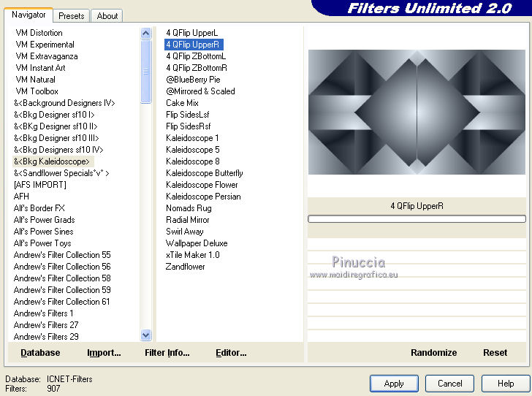This screenshot has height=396, width=532.
Task: Open the filter Editor...
Action: click(x=231, y=353)
